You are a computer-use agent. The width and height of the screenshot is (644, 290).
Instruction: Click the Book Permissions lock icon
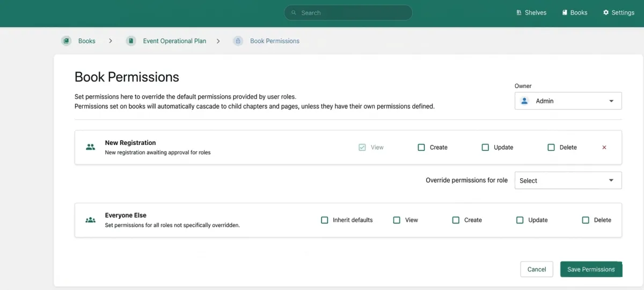238,41
